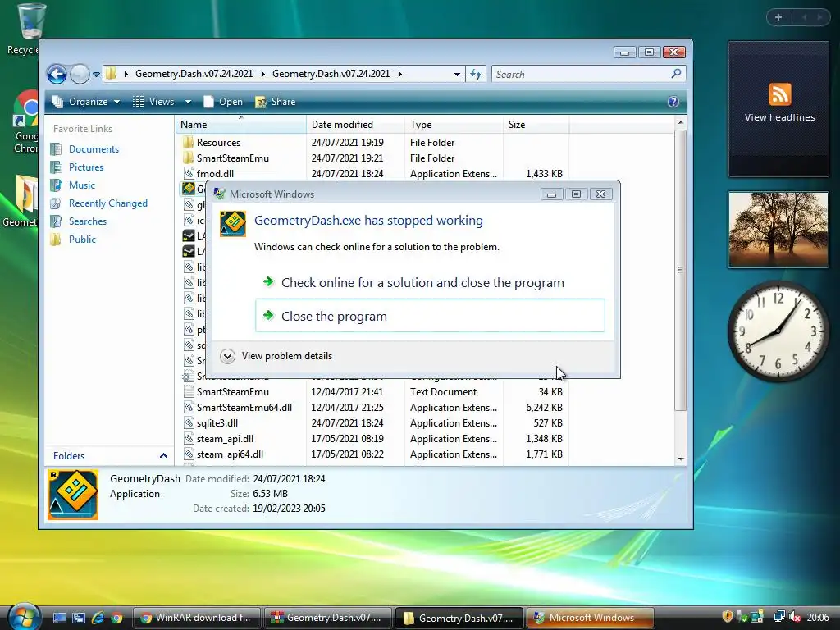This screenshot has height=630, width=840.
Task: Click the GeometryDash icon in details pane
Action: pyautogui.click(x=73, y=495)
